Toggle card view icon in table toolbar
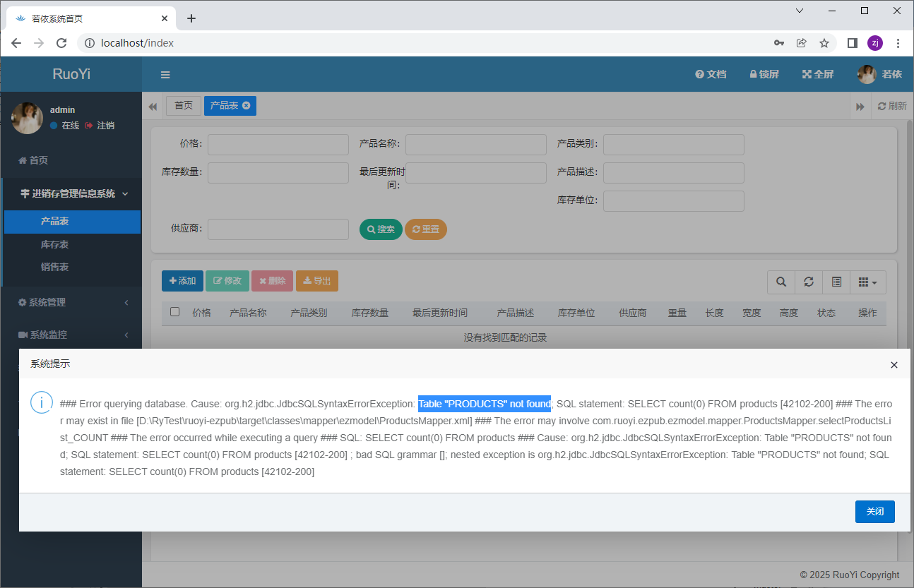 click(x=836, y=282)
